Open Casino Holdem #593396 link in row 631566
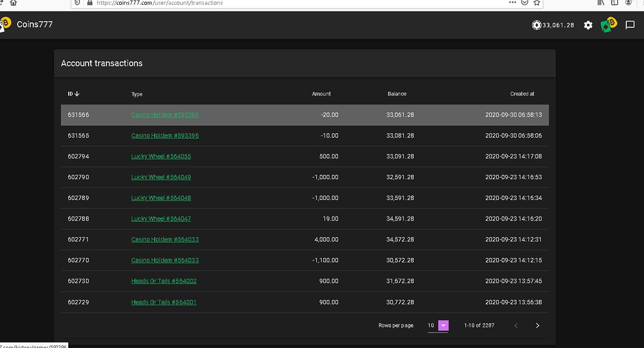This screenshot has height=348, width=644. (165, 115)
